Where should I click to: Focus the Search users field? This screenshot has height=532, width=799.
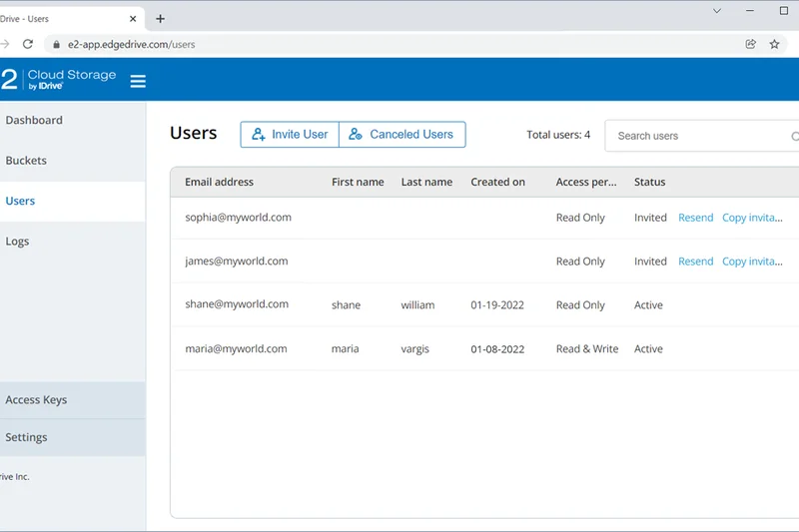click(x=699, y=136)
